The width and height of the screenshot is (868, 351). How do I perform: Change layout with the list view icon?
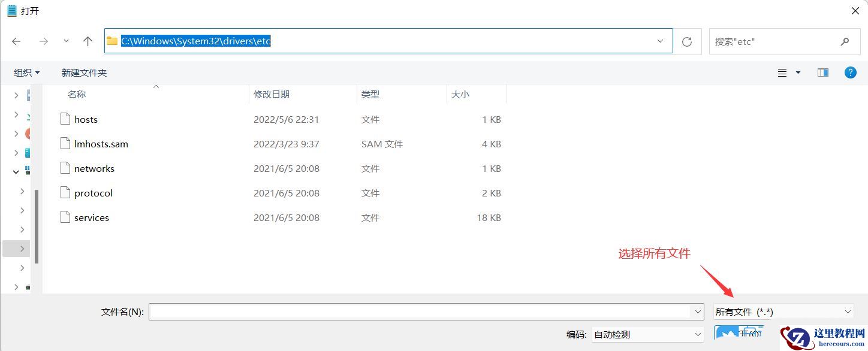[782, 72]
